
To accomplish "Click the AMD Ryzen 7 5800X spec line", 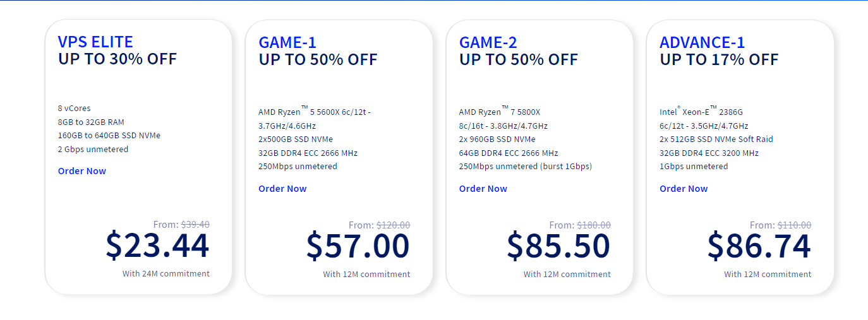I will click(x=500, y=112).
